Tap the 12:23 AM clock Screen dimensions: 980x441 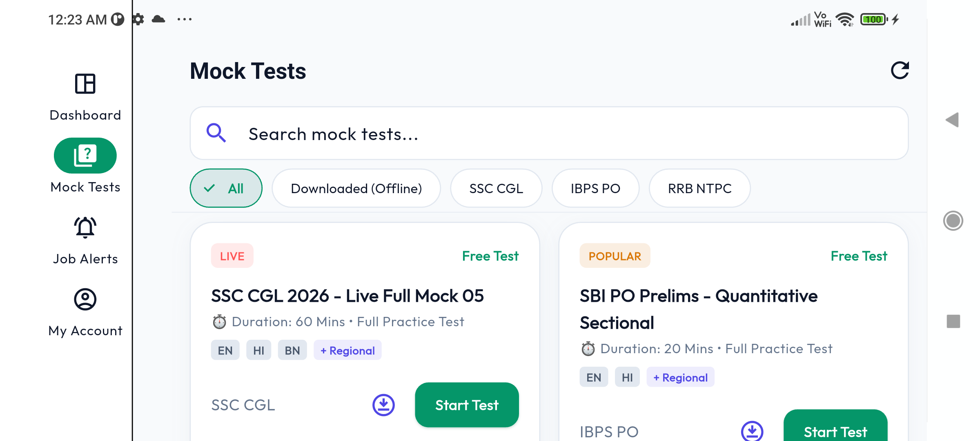(x=78, y=19)
